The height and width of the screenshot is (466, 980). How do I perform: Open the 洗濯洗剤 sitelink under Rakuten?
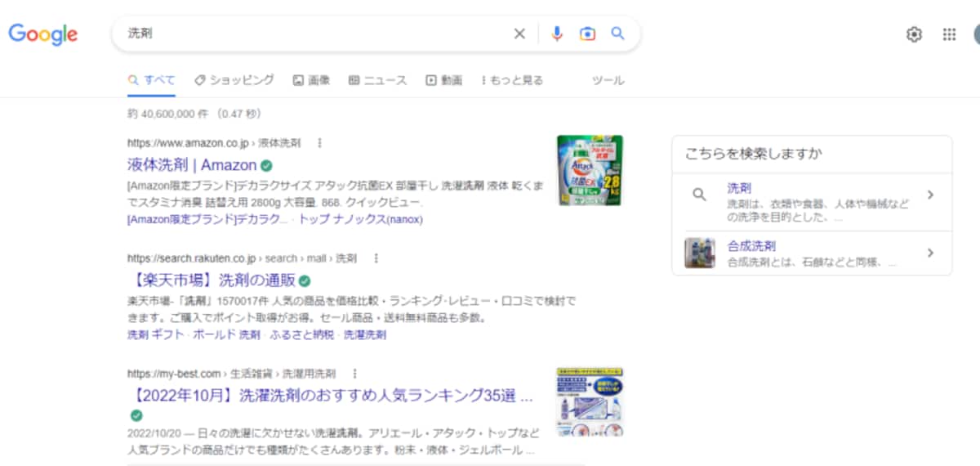[364, 335]
